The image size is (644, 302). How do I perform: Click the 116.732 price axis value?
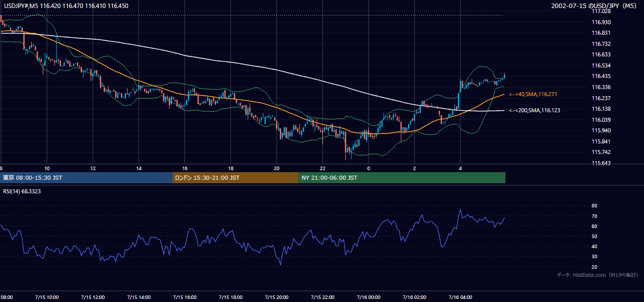click(x=602, y=44)
